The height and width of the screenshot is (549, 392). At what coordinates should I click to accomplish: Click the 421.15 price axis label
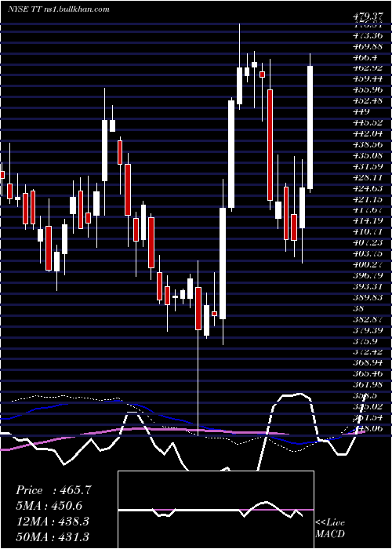tap(368, 199)
